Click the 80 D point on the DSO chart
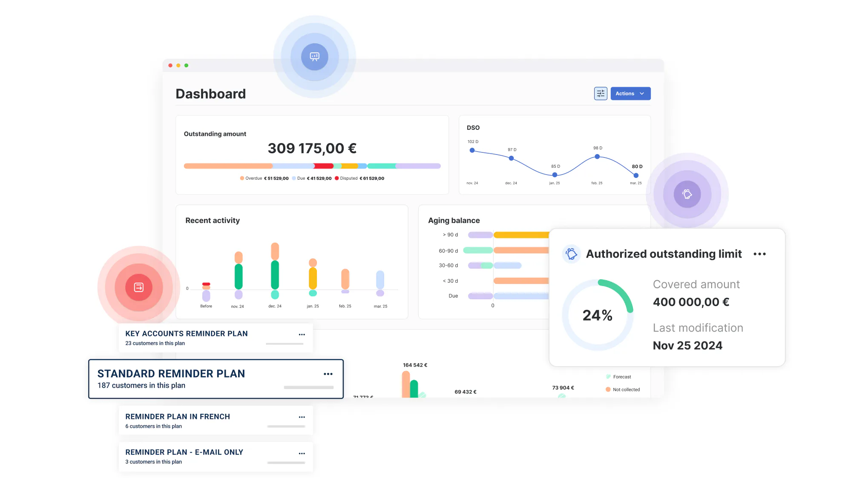 (x=636, y=175)
